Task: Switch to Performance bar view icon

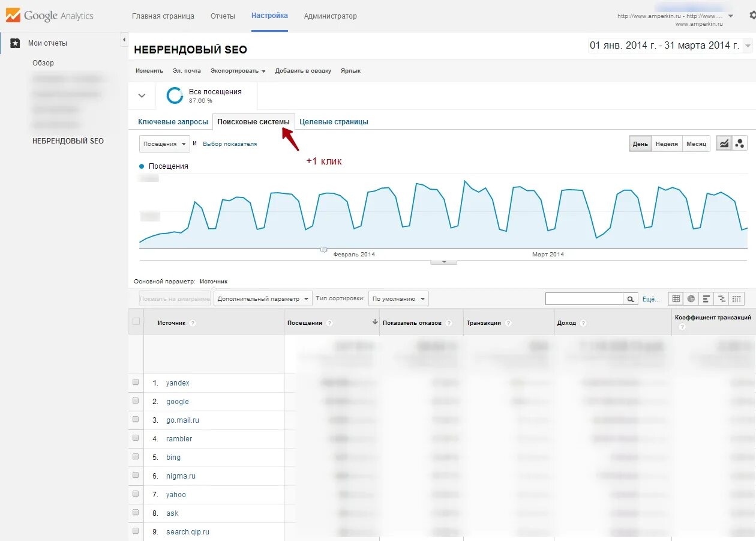Action: tap(706, 298)
